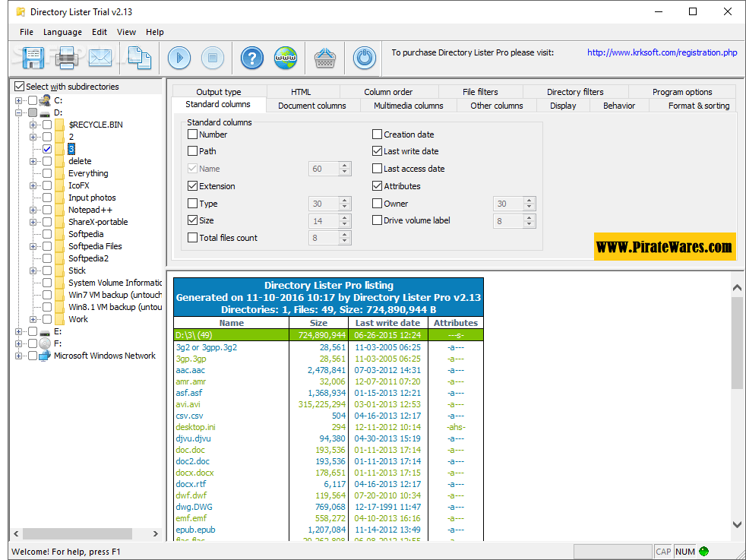Viewport: 746px width, 560px height.
Task: Expand the Microsoft Windows Network node
Action: pyautogui.click(x=18, y=356)
